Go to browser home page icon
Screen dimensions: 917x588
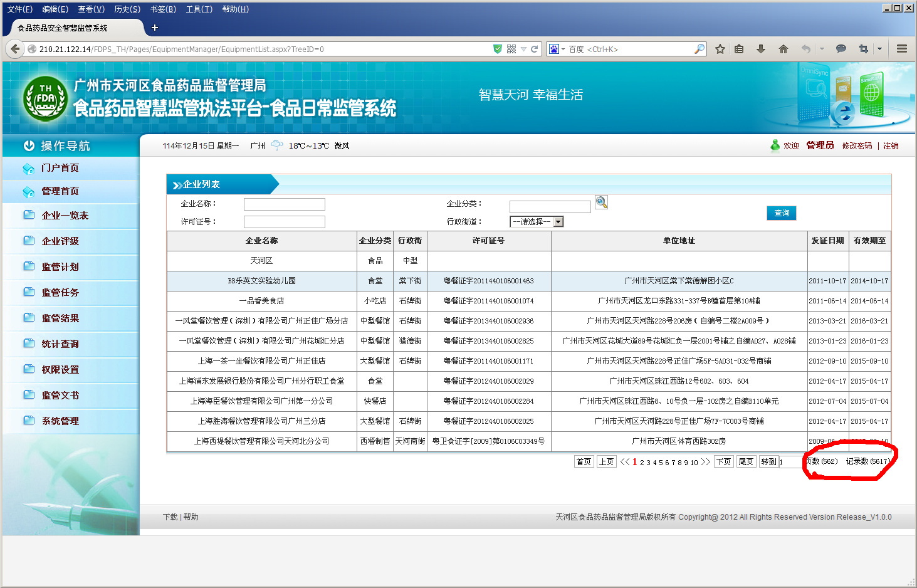[x=783, y=49]
